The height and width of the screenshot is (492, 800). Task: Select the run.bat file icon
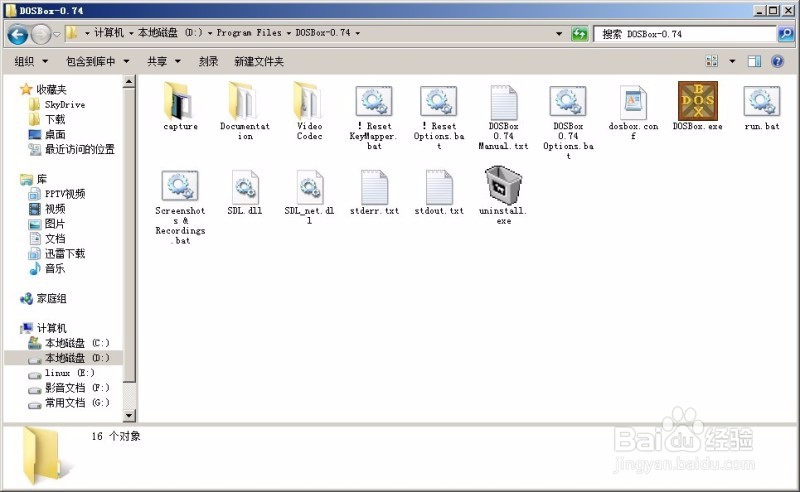762,101
